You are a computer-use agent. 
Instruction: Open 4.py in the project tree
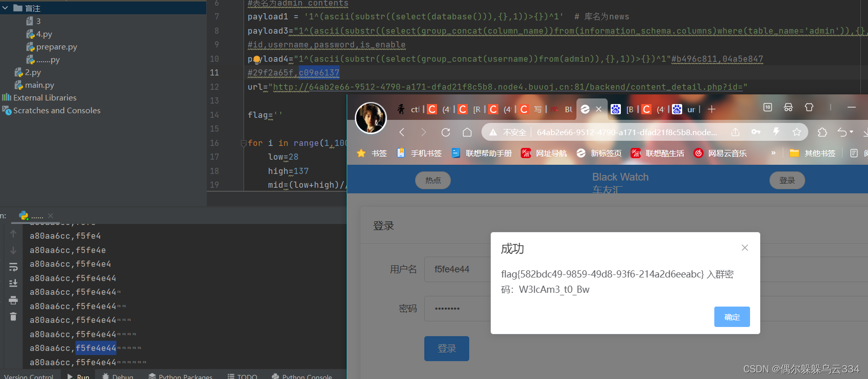pos(39,34)
